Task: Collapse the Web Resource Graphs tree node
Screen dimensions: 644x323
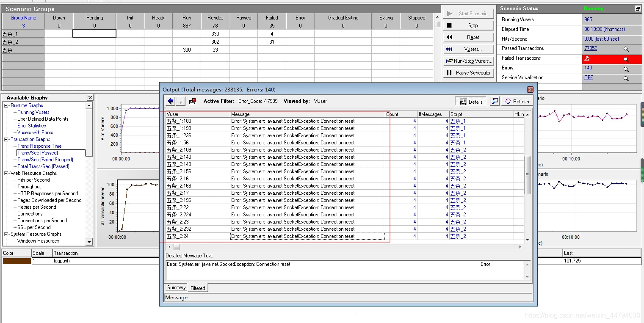Action: pyautogui.click(x=6, y=173)
